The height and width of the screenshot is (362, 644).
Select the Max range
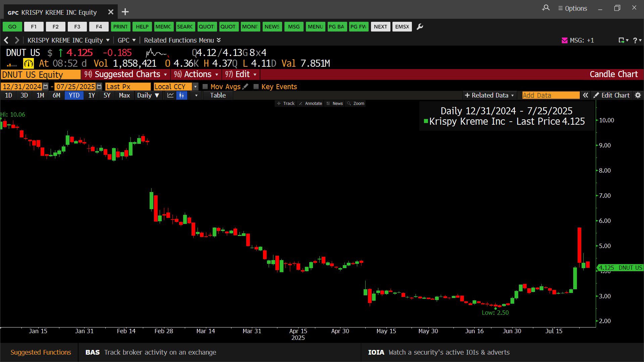[x=124, y=96]
